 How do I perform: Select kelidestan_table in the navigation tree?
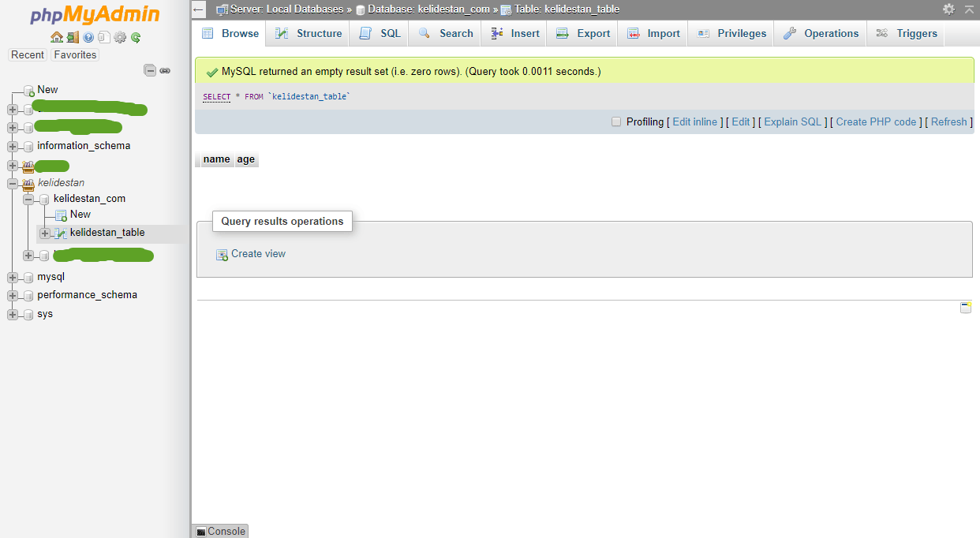coord(107,233)
